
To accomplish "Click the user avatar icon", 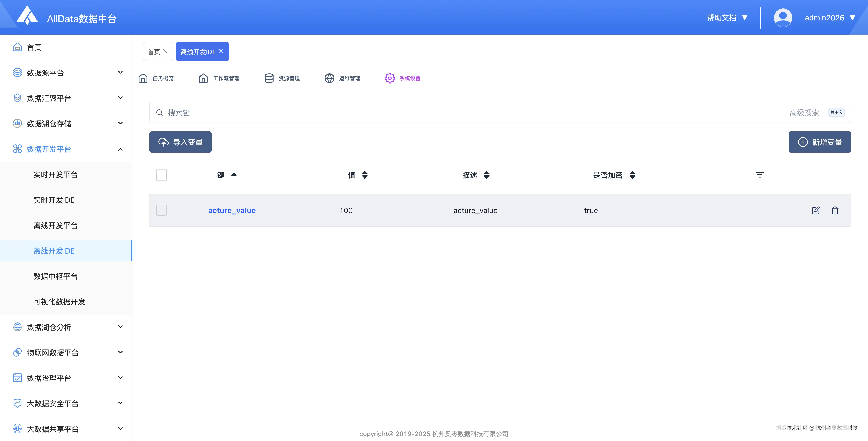I will point(783,18).
